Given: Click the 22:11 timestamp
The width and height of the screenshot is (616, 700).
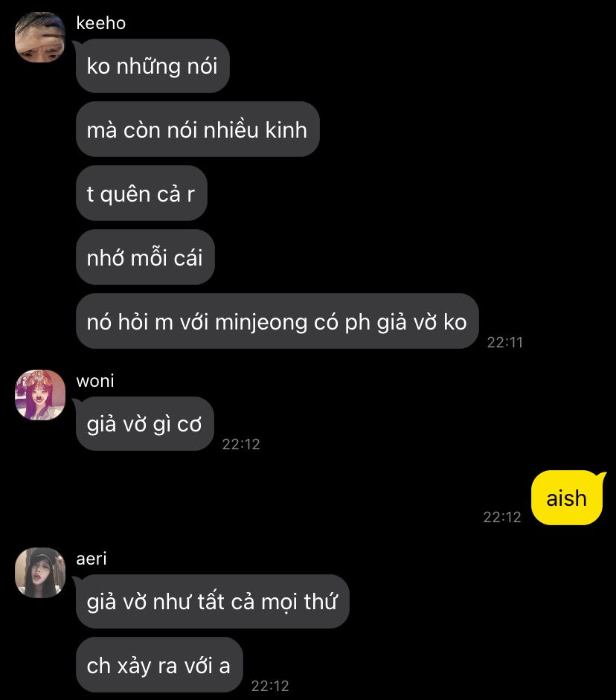Looking at the screenshot, I should (x=505, y=342).
